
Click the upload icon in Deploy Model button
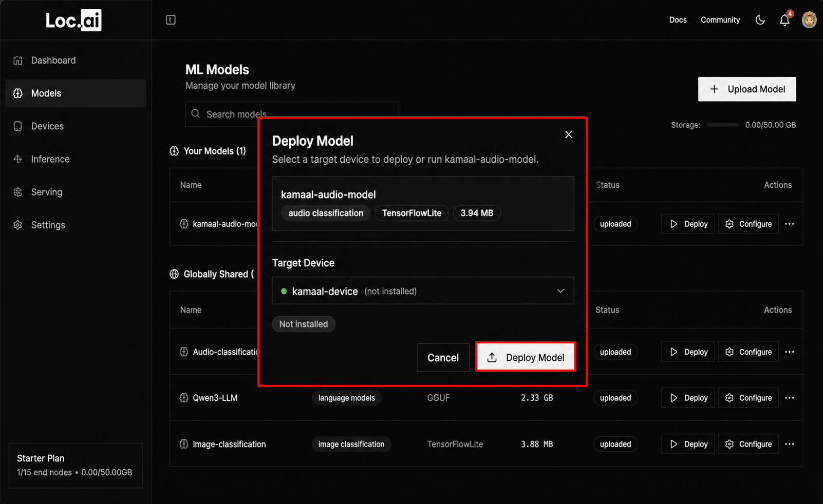point(492,358)
